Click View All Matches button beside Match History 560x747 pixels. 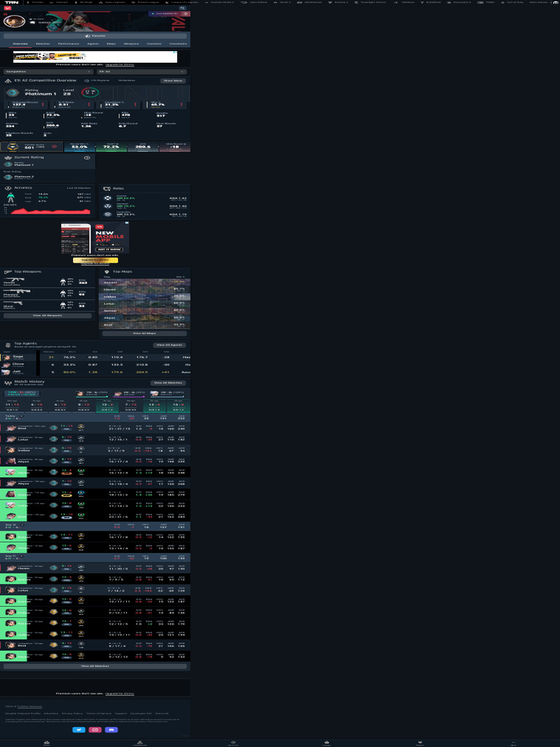click(168, 382)
